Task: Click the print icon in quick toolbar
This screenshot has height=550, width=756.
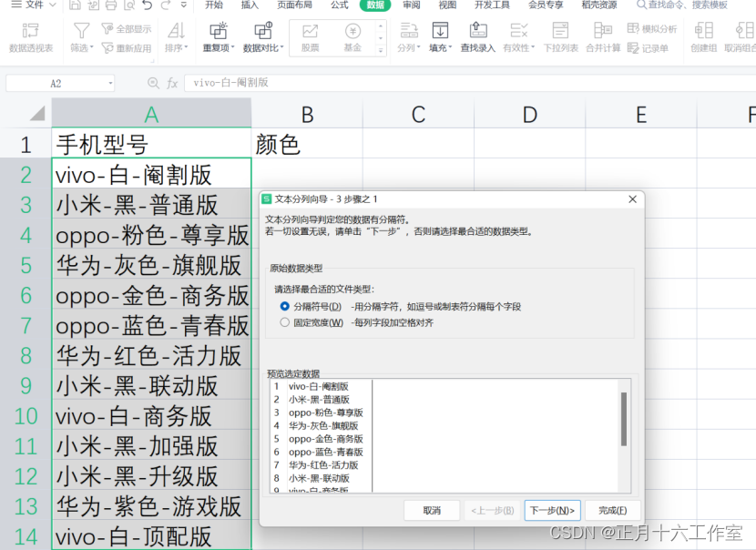Action: (x=111, y=5)
